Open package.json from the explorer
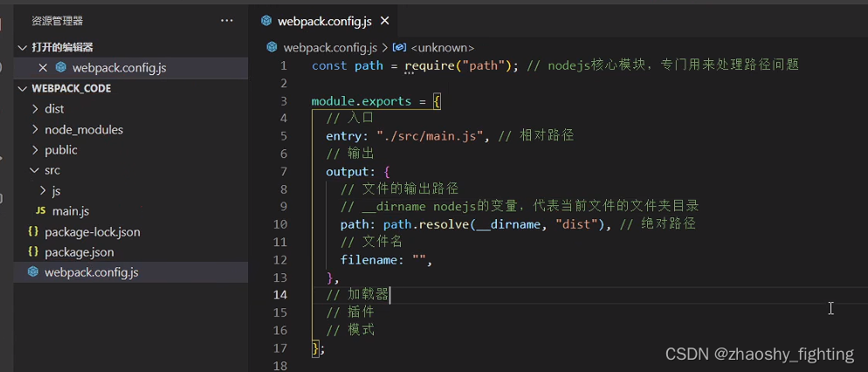This screenshot has width=868, height=372. click(x=79, y=252)
